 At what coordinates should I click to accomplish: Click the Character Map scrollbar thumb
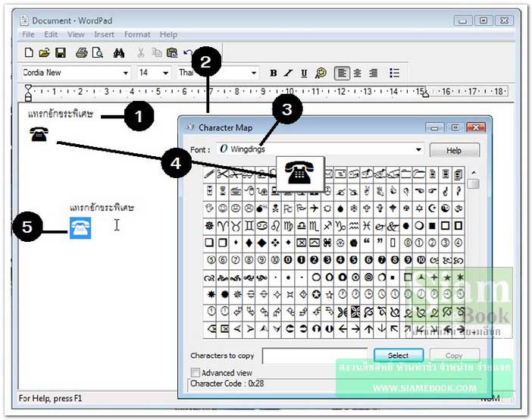474,183
